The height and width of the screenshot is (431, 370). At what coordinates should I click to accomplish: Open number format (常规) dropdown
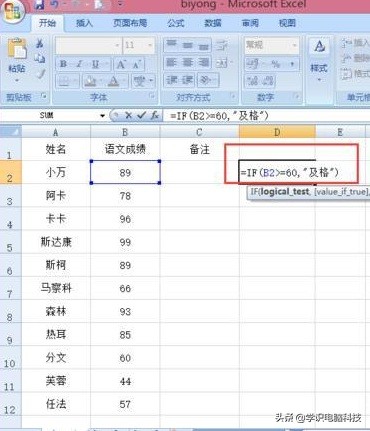coord(295,45)
